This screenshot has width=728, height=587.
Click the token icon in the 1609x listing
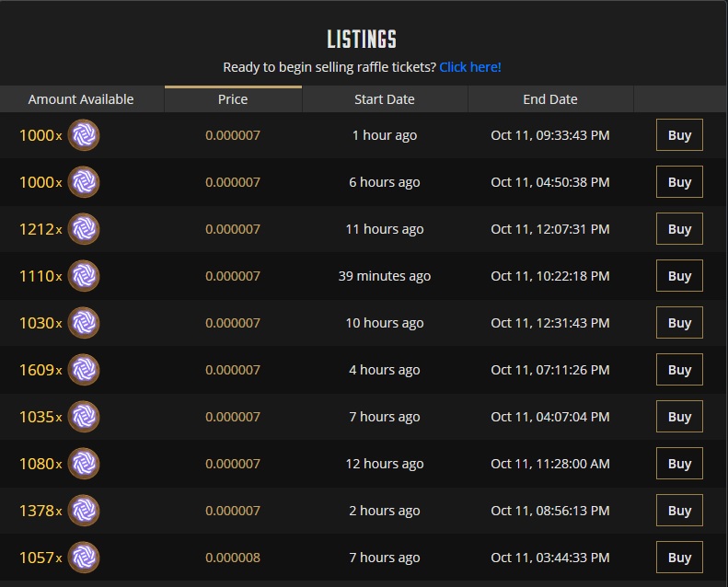click(84, 370)
